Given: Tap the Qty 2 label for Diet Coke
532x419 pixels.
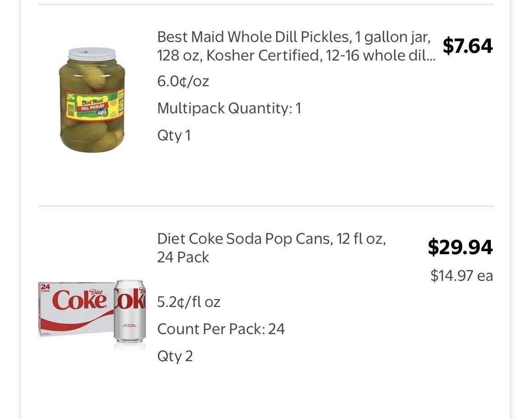Looking at the screenshot, I should 175,356.
